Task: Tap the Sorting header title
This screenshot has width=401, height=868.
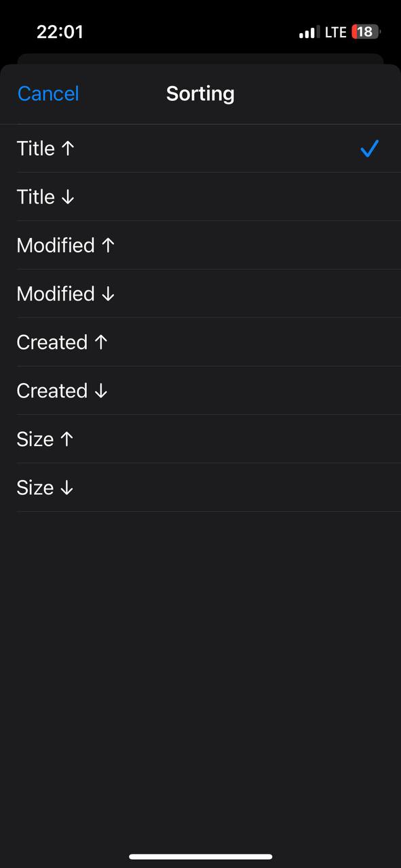Action: pos(200,94)
